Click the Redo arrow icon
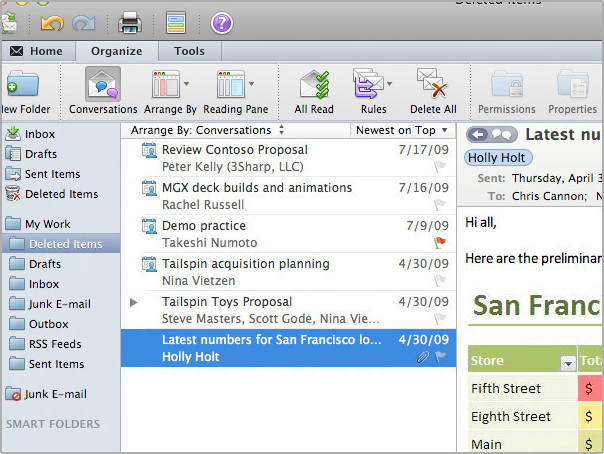The image size is (604, 454). (84, 23)
